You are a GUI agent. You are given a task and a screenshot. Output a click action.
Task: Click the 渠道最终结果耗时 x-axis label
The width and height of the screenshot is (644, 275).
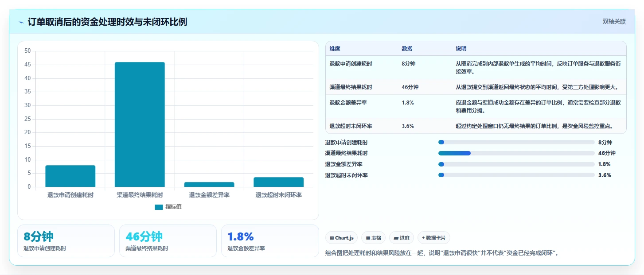pyautogui.click(x=140, y=195)
